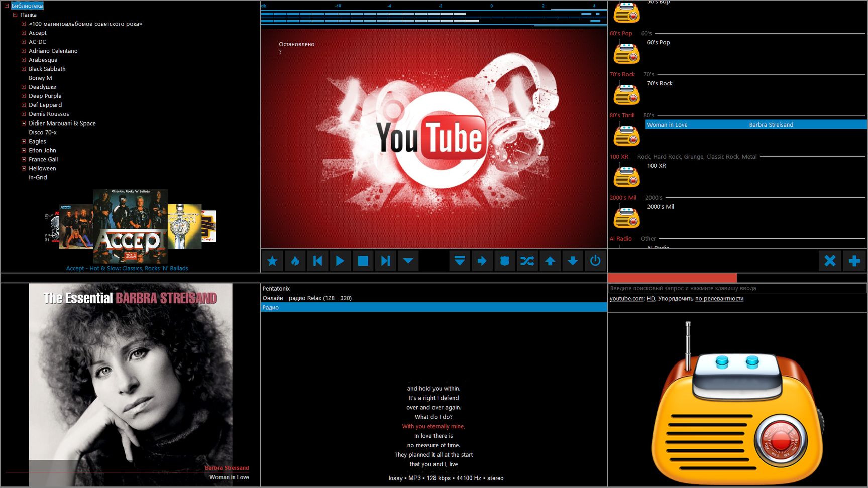The height and width of the screenshot is (488, 868).
Task: Toggle shuffle playback mode
Action: pos(527,261)
